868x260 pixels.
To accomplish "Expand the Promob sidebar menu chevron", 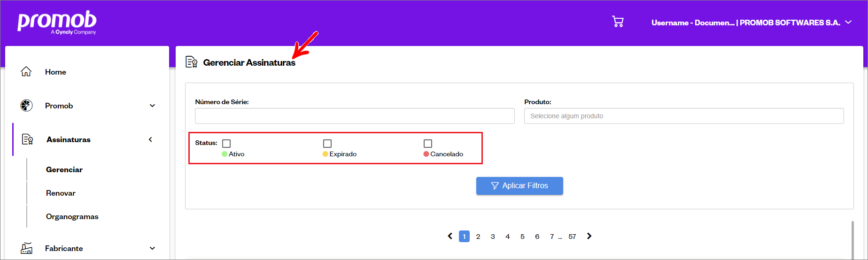I will [x=152, y=106].
